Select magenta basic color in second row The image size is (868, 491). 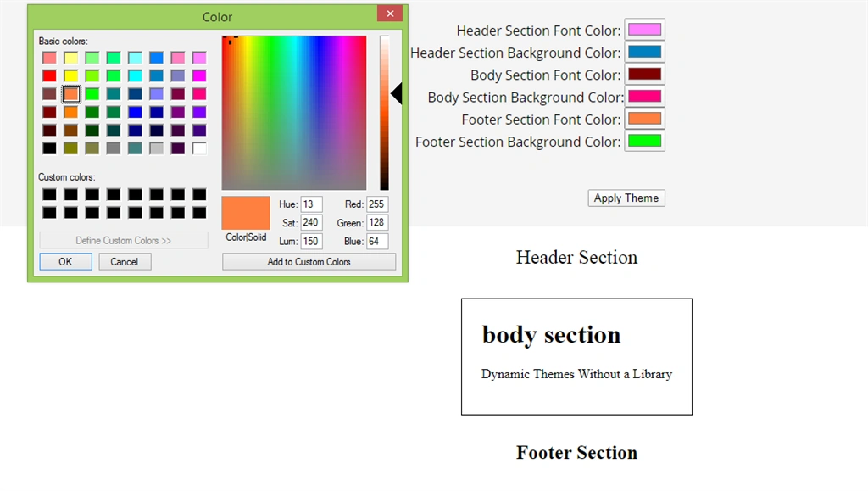click(x=199, y=75)
